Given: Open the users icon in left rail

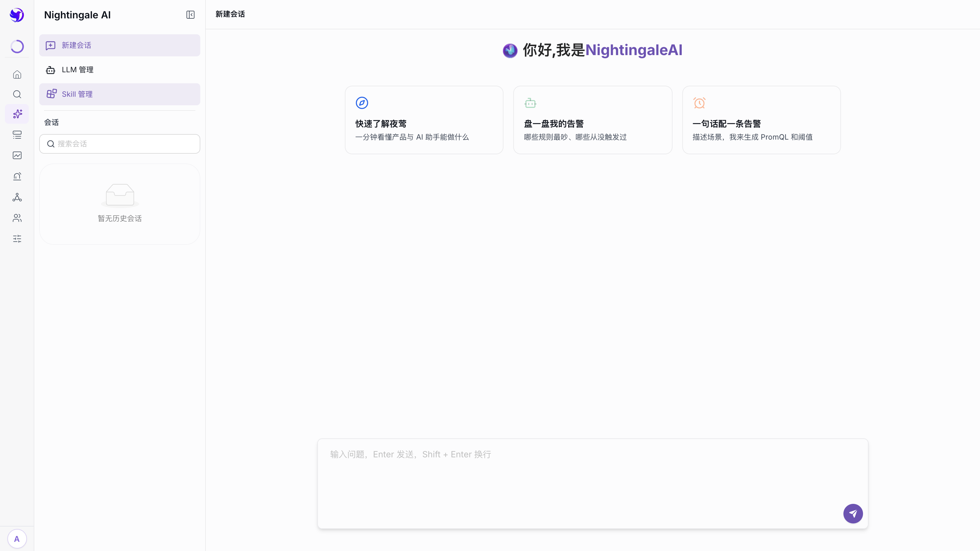Looking at the screenshot, I should 17,218.
